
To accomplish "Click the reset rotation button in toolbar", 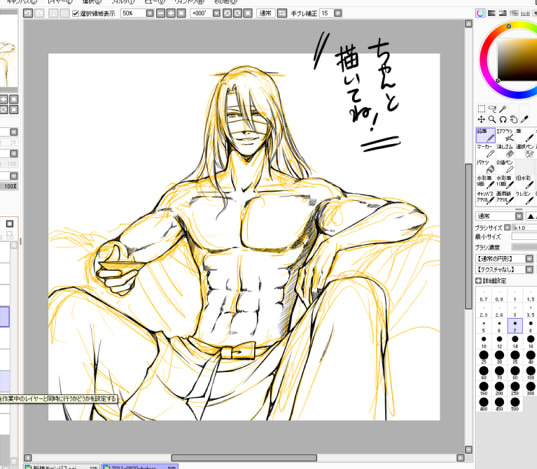I will [247, 13].
